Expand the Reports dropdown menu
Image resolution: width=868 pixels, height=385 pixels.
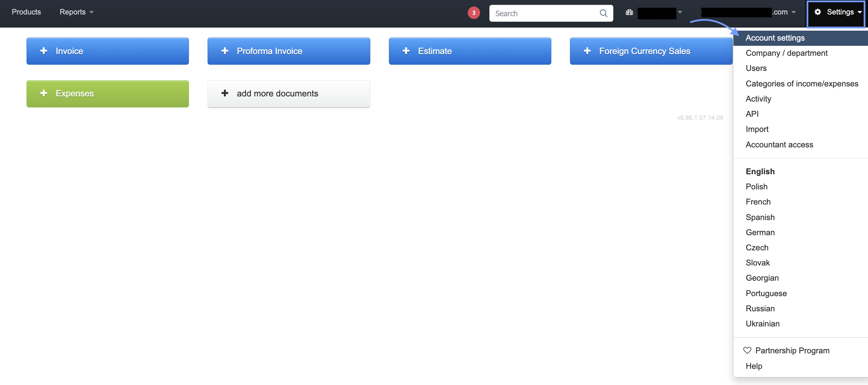coord(76,12)
